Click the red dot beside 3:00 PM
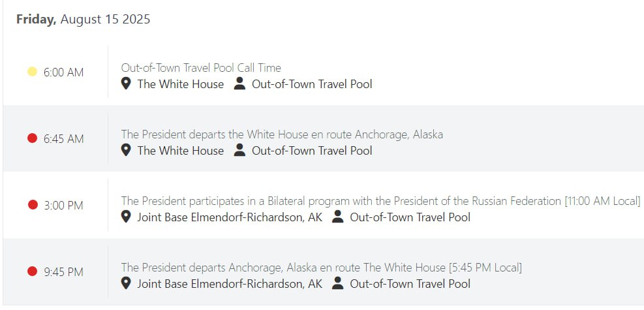This screenshot has height=310, width=644. point(33,205)
